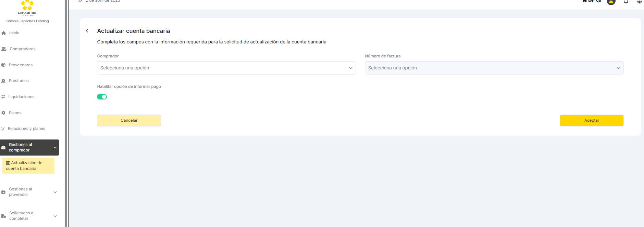Open the user profile avatar icon
The height and width of the screenshot is (227, 644).
[611, 2]
